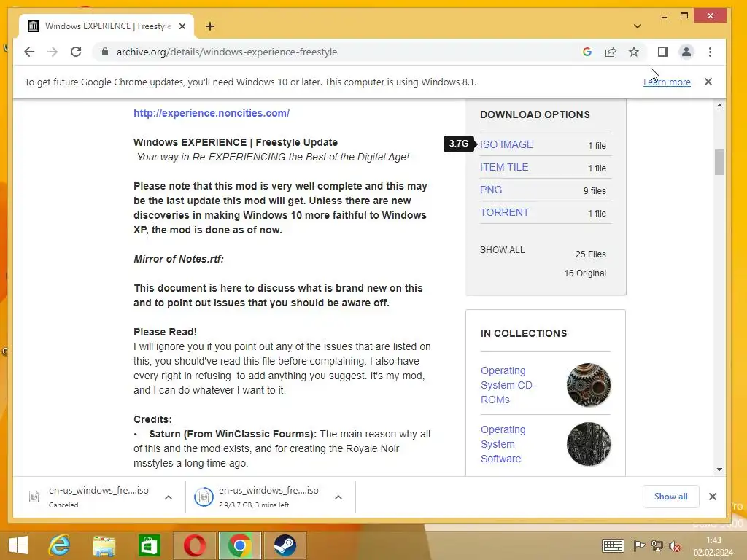Download the TORRENT file
Viewport: 747px width, 560px height.
[505, 212]
